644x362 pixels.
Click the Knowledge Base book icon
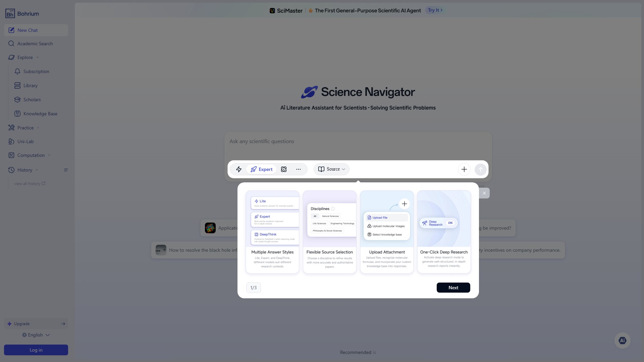(17, 114)
